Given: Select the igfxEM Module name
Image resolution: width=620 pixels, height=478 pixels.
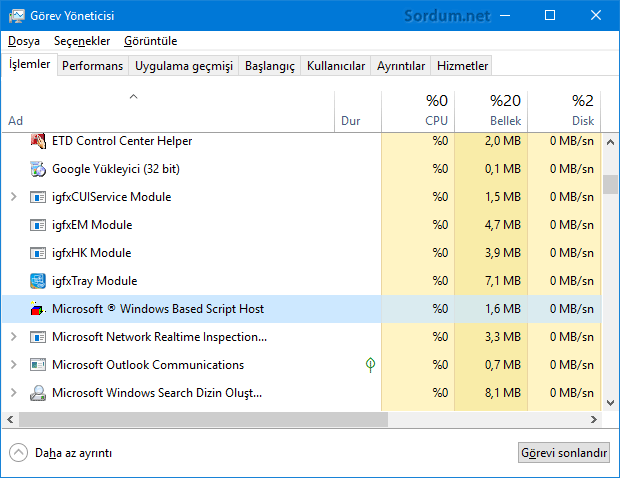Looking at the screenshot, I should 92,225.
